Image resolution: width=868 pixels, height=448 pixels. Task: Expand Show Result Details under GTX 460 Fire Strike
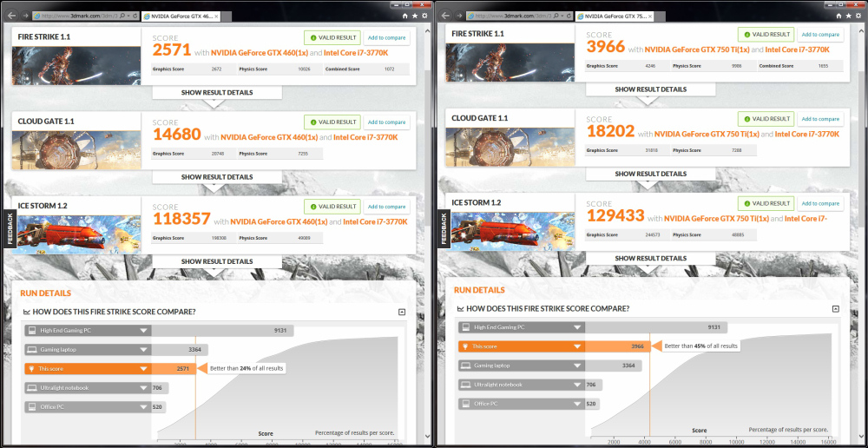pyautogui.click(x=217, y=93)
